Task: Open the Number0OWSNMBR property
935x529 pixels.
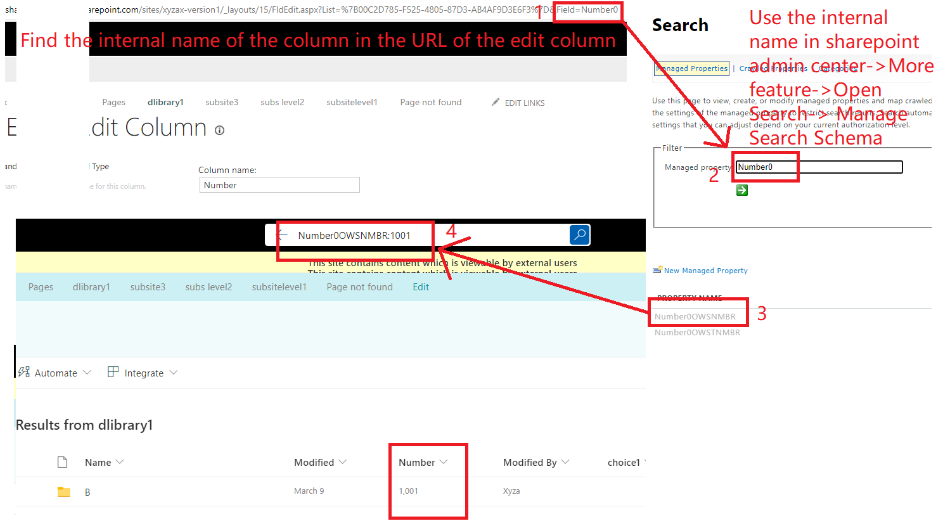Action: tap(695, 317)
